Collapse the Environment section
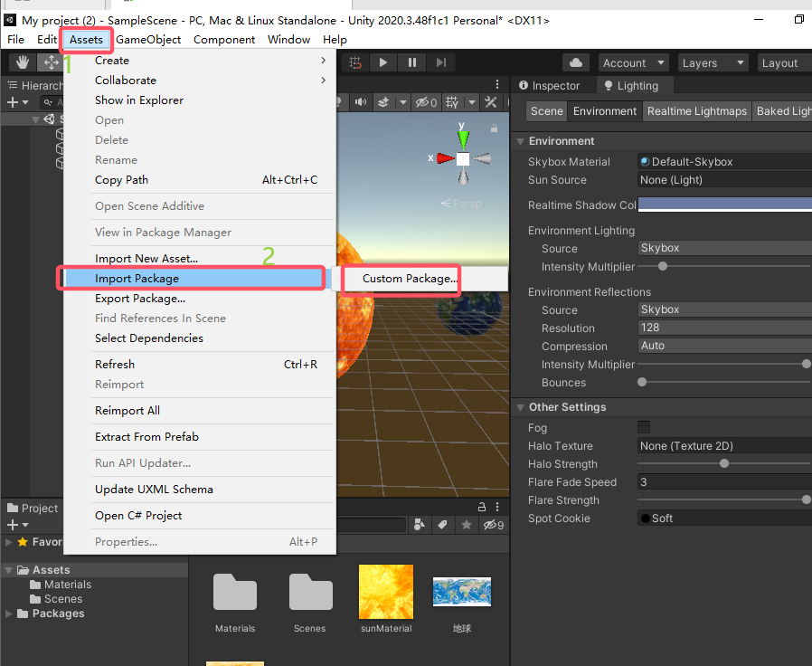 521,141
